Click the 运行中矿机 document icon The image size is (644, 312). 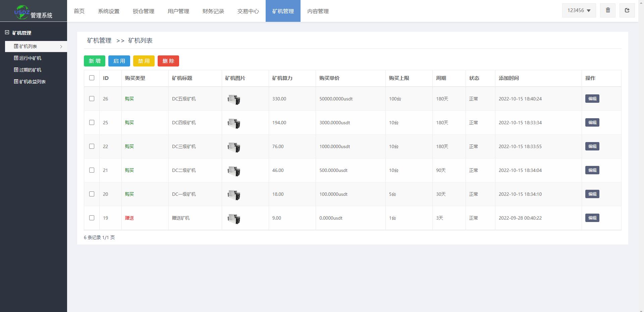15,58
